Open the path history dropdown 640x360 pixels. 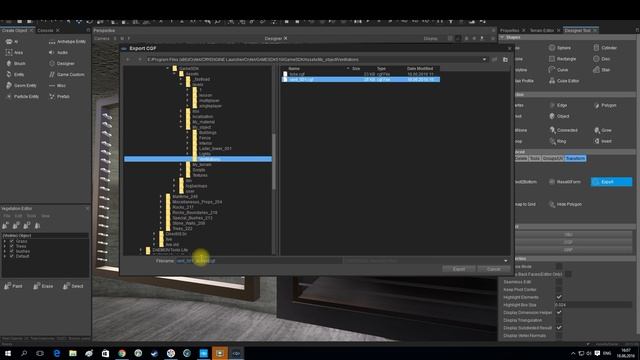[x=484, y=60]
